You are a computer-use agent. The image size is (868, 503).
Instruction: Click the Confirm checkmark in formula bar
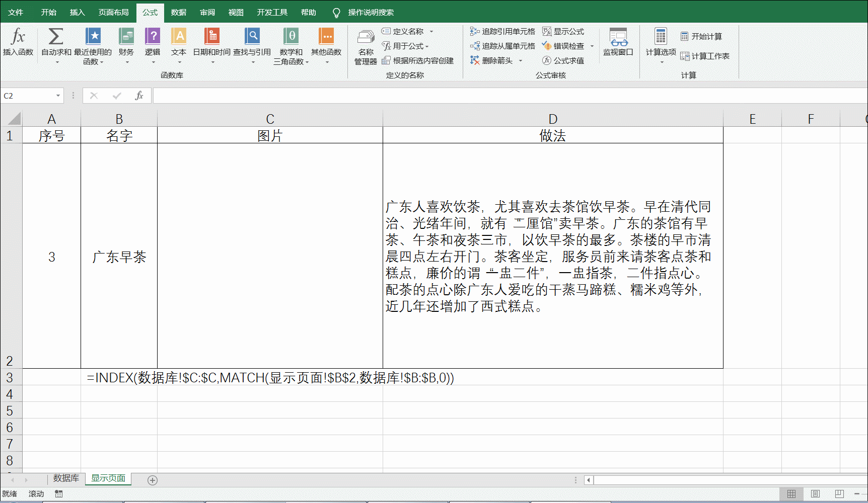(x=117, y=96)
